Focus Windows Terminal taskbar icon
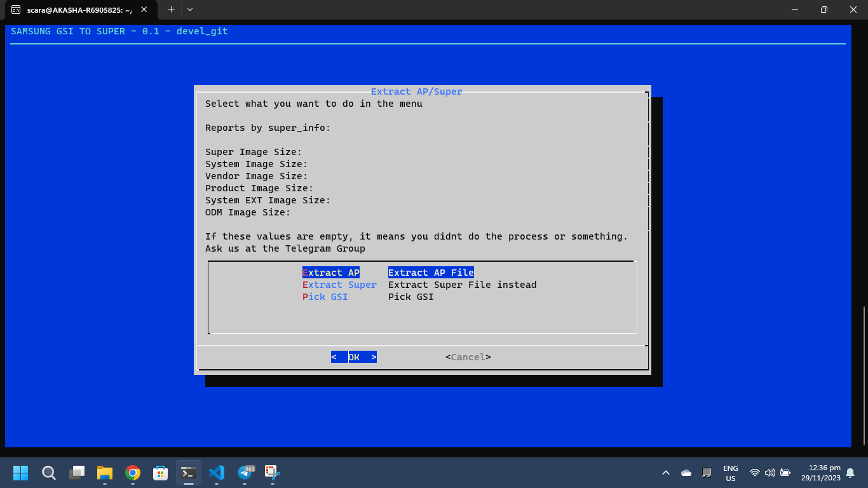Image resolution: width=868 pixels, height=488 pixels. [189, 473]
